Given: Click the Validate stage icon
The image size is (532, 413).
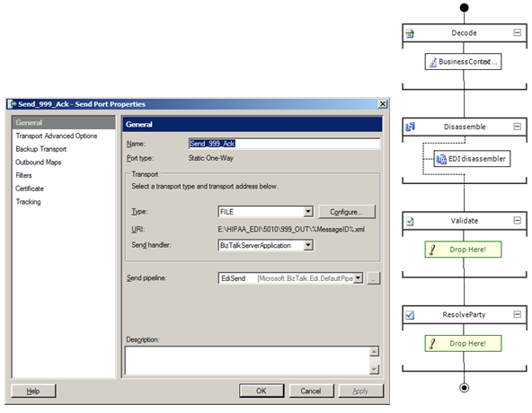Looking at the screenshot, I should (x=410, y=221).
